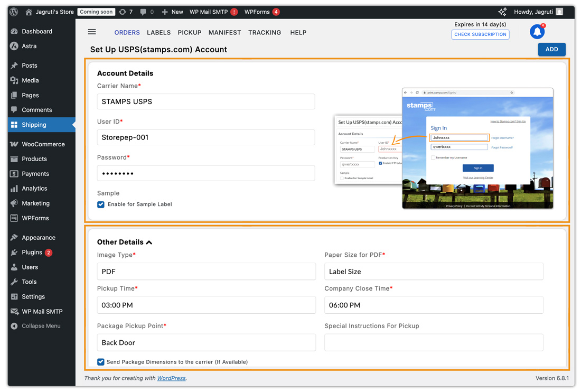
Task: Click the User ID field
Action: 206,137
